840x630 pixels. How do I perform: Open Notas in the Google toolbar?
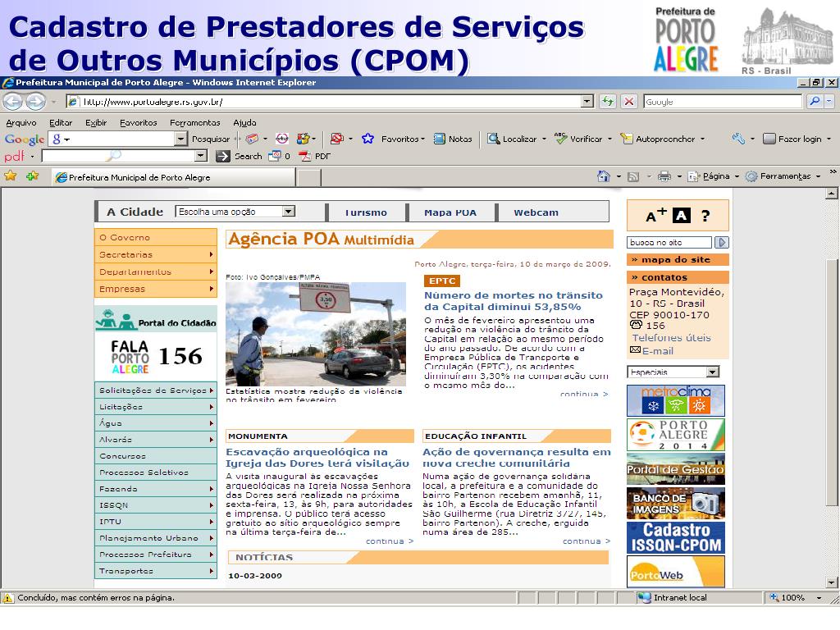pyautogui.click(x=453, y=139)
